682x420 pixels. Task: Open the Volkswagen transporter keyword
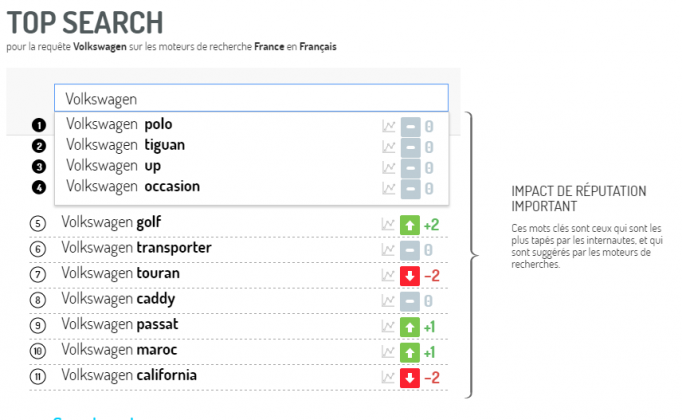coord(135,248)
